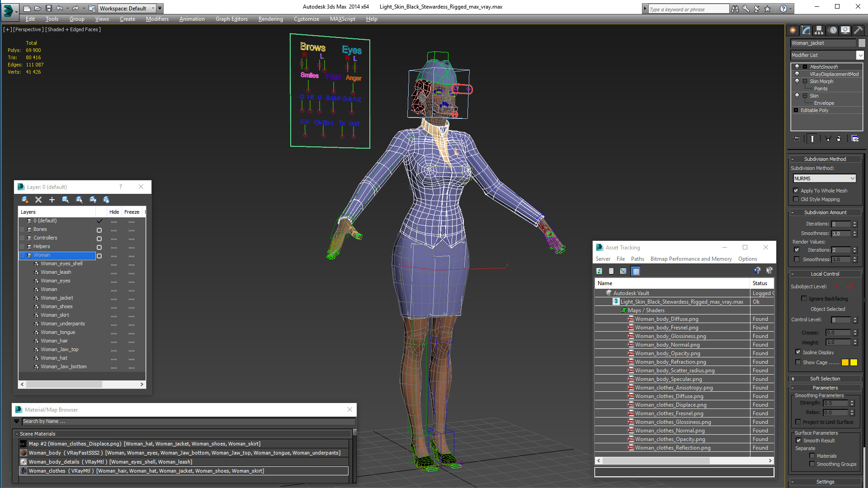Click Make Unique modifier icon
Screen dimensions: 868x488
[828, 139]
